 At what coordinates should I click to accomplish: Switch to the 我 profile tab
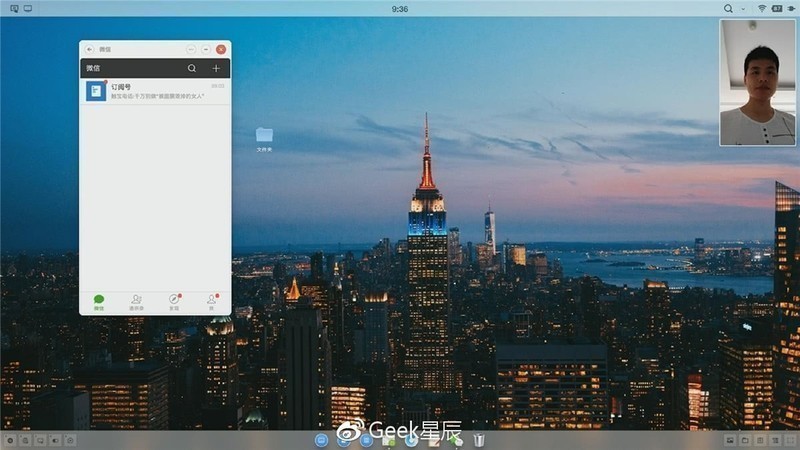(211, 303)
